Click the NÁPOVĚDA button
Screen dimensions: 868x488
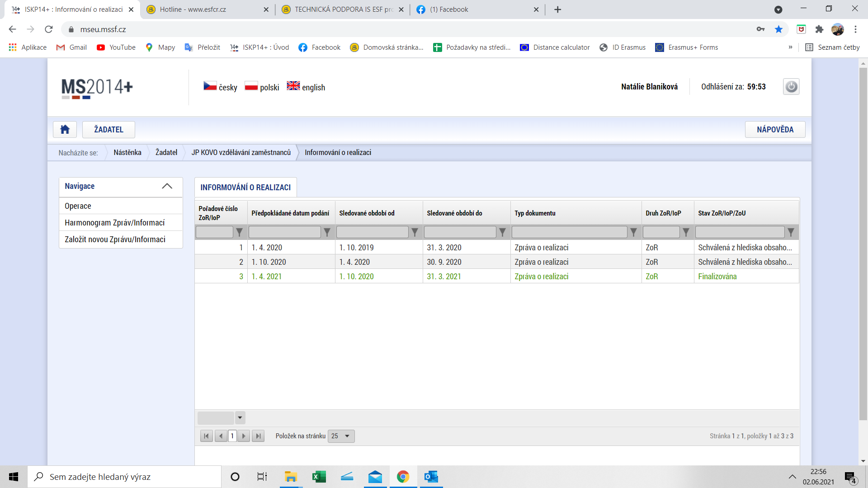tap(775, 130)
